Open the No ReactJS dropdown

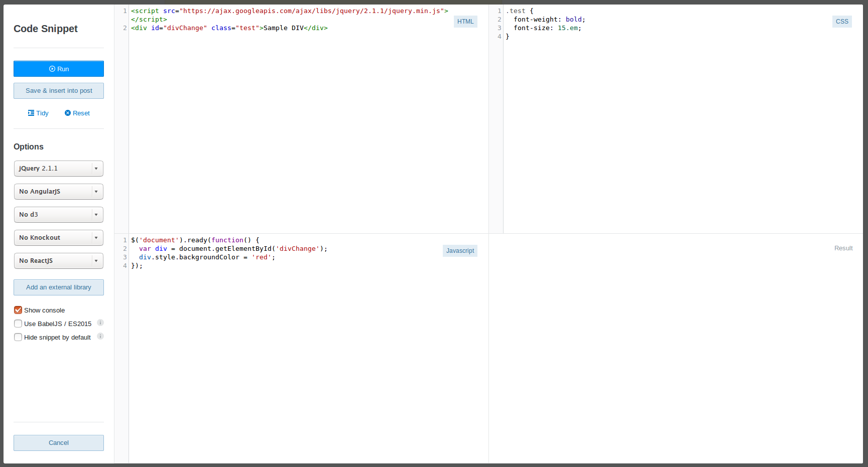59,261
